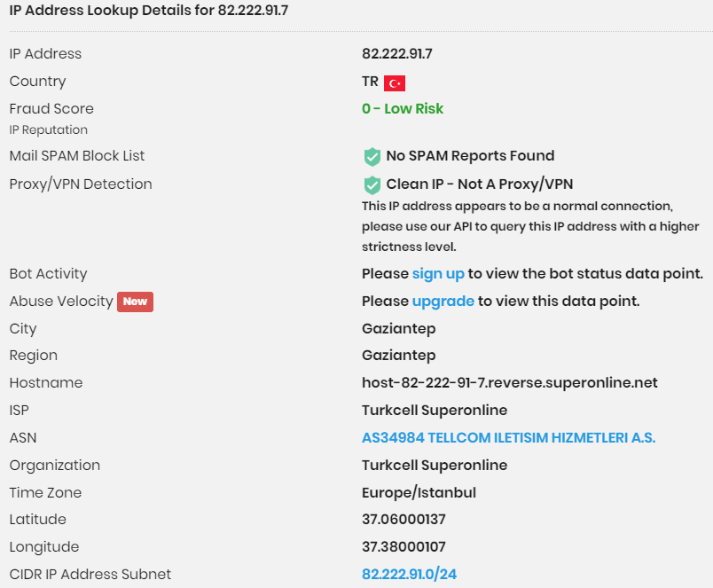The image size is (713, 588).
Task: Click the Organization label
Action: [x=55, y=466]
